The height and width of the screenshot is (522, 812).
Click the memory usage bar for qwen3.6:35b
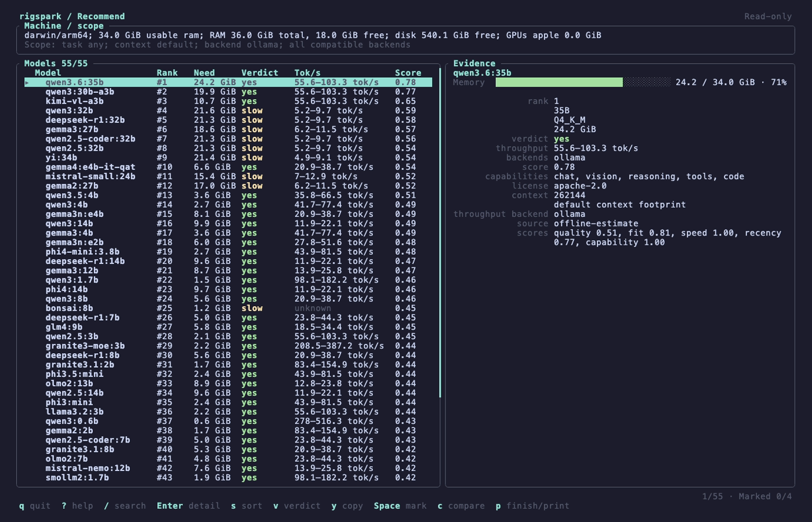coord(583,82)
